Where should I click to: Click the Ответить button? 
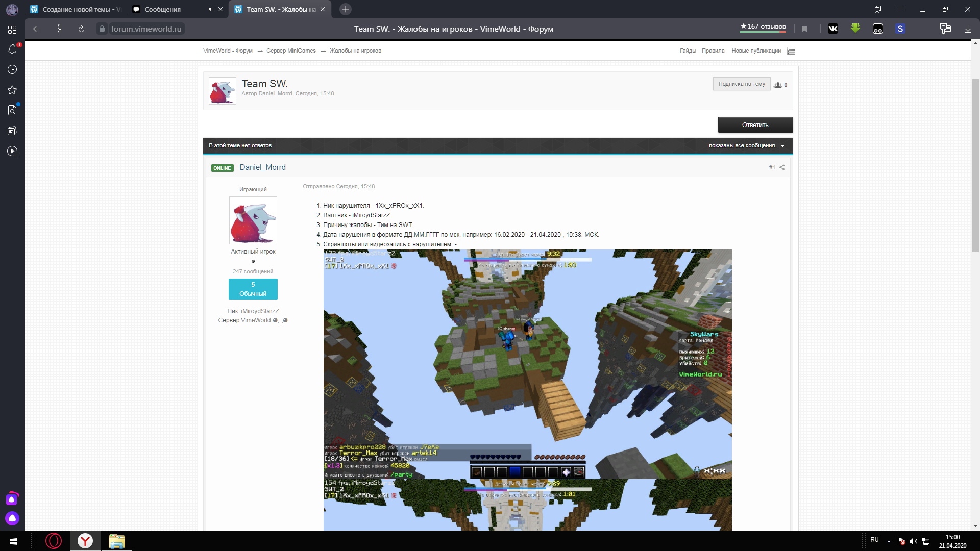point(755,125)
